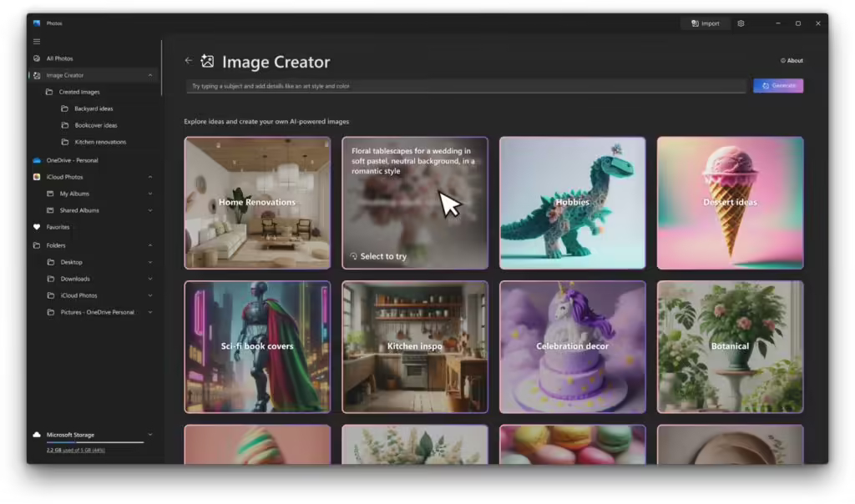Open the Backyard ideas folder
This screenshot has width=855, height=504.
point(94,108)
